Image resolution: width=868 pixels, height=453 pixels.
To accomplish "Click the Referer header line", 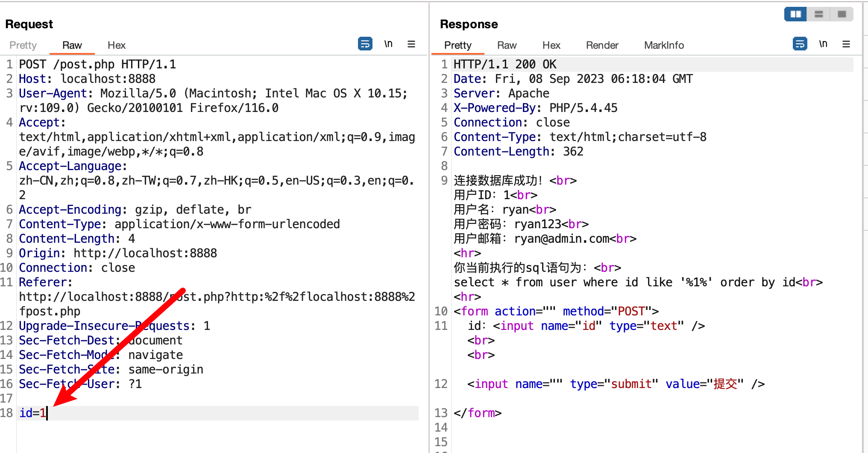I will click(217, 297).
